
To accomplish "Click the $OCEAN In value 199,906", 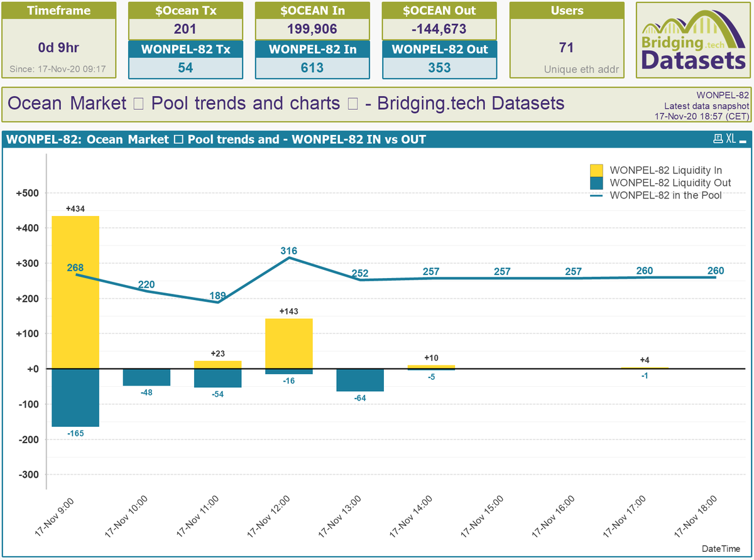I will click(x=312, y=29).
